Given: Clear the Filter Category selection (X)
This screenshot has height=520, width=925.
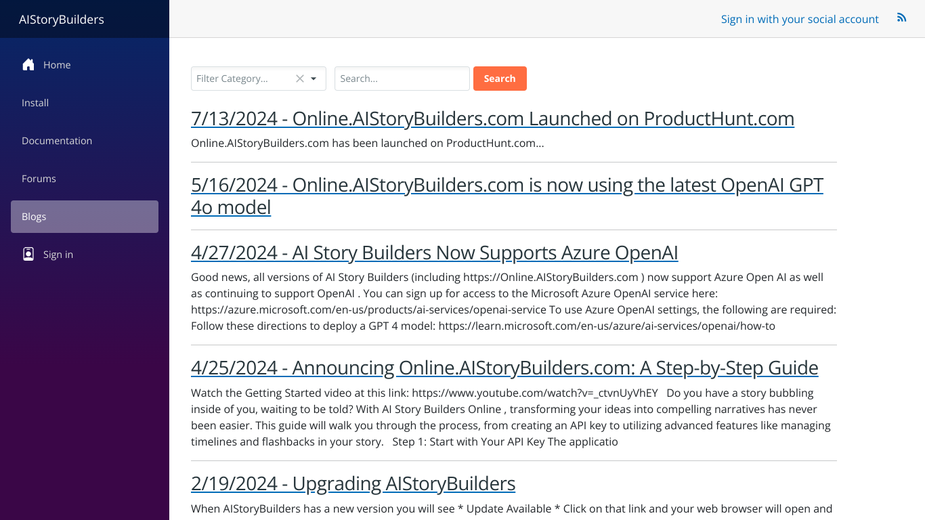Looking at the screenshot, I should [300, 79].
